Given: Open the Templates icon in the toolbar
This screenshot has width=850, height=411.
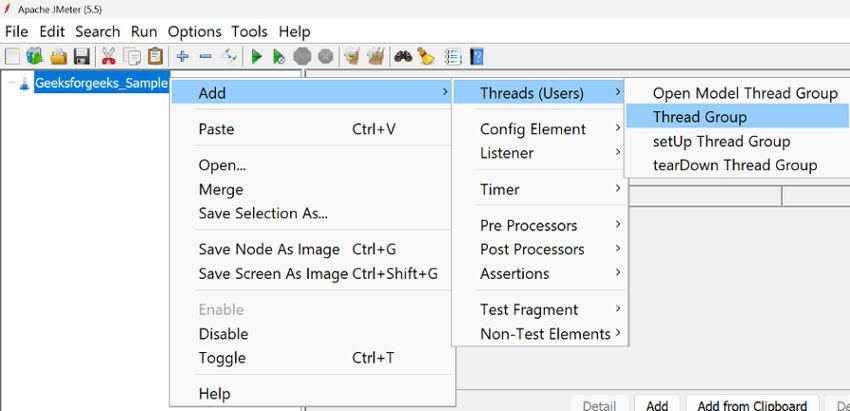Looking at the screenshot, I should (x=35, y=57).
